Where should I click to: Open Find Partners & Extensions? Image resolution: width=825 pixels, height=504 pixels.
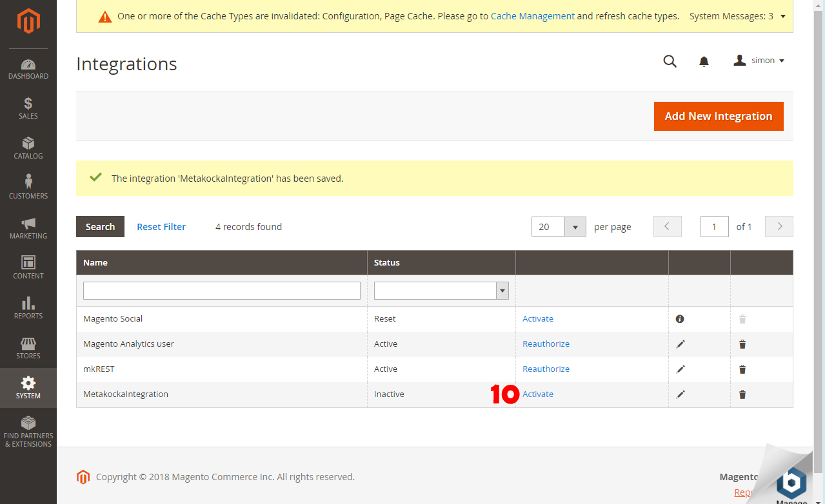tap(28, 432)
